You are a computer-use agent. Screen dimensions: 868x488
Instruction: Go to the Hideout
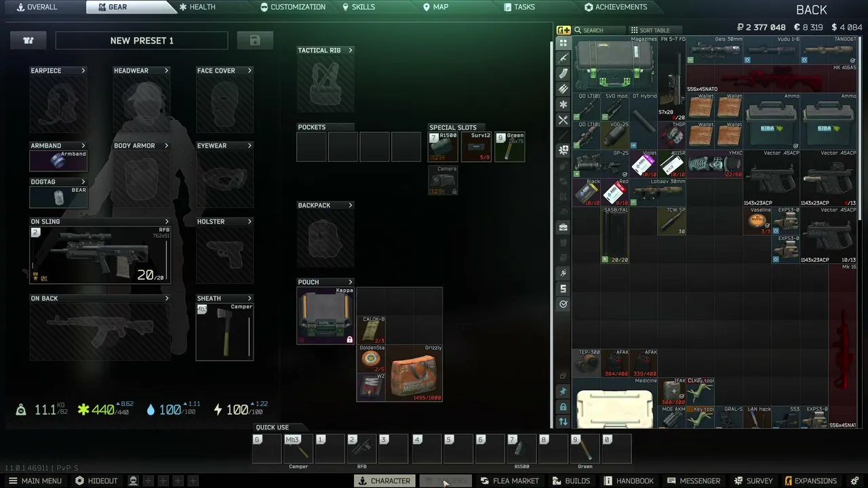tap(96, 481)
